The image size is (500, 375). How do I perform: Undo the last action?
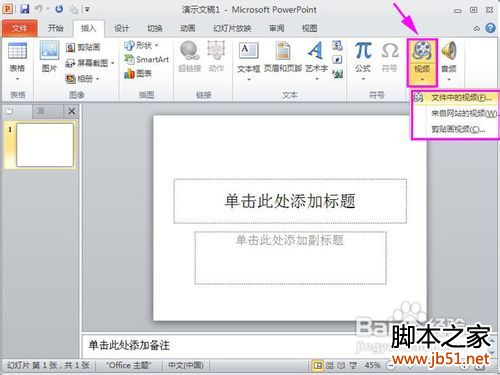pos(39,9)
